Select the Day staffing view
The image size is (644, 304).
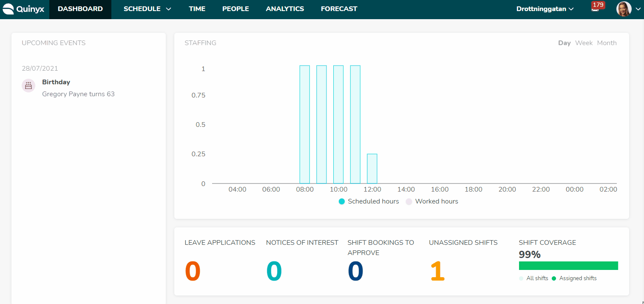(564, 43)
